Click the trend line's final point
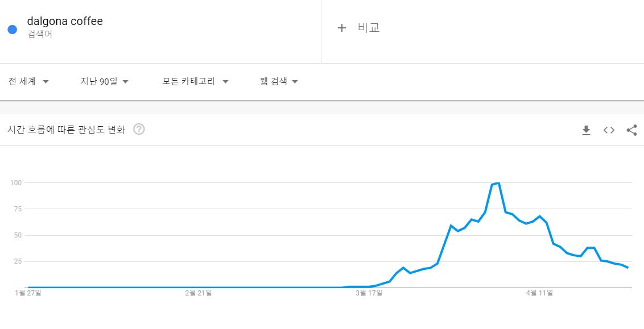 [x=628, y=268]
